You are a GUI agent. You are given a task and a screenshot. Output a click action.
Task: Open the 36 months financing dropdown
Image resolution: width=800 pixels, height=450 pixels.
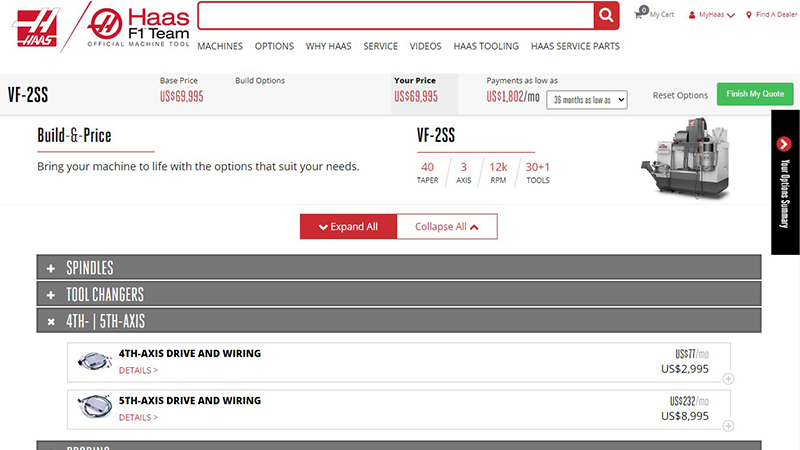point(587,100)
